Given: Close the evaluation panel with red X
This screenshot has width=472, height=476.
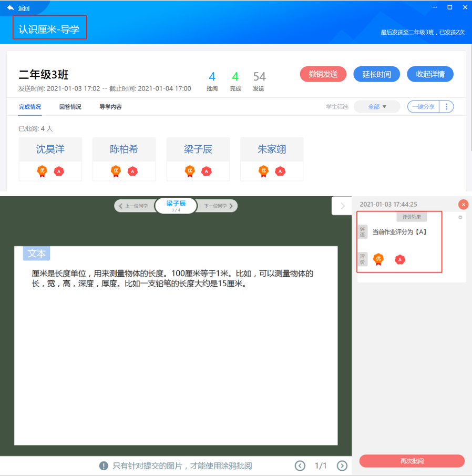Looking at the screenshot, I should pyautogui.click(x=463, y=205).
